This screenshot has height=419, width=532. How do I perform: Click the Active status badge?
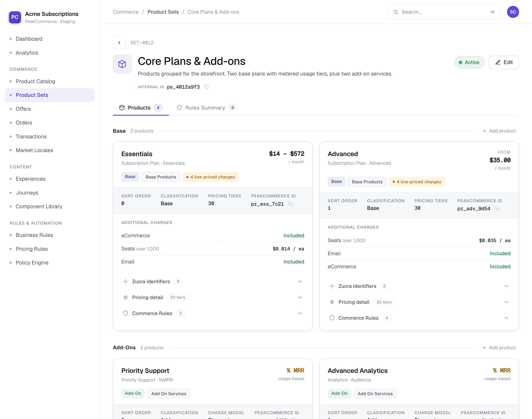469,62
